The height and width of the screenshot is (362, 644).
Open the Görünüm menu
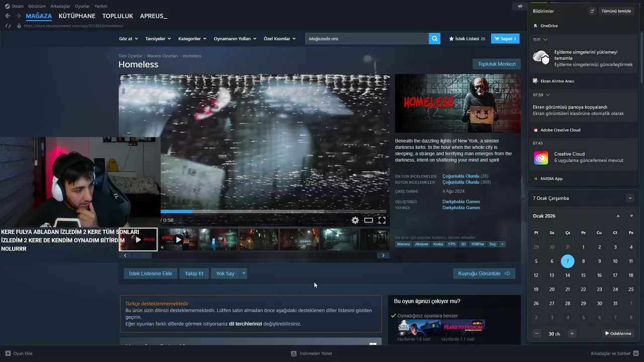click(x=37, y=6)
